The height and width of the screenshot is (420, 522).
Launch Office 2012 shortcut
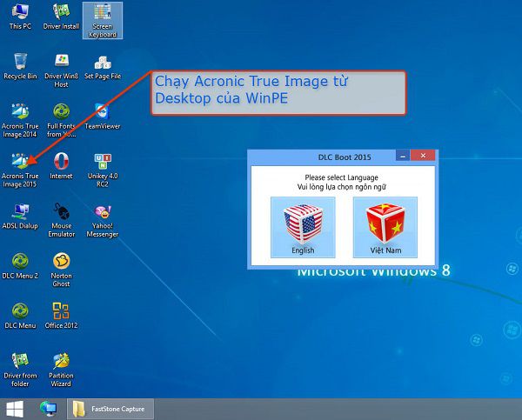point(61,316)
